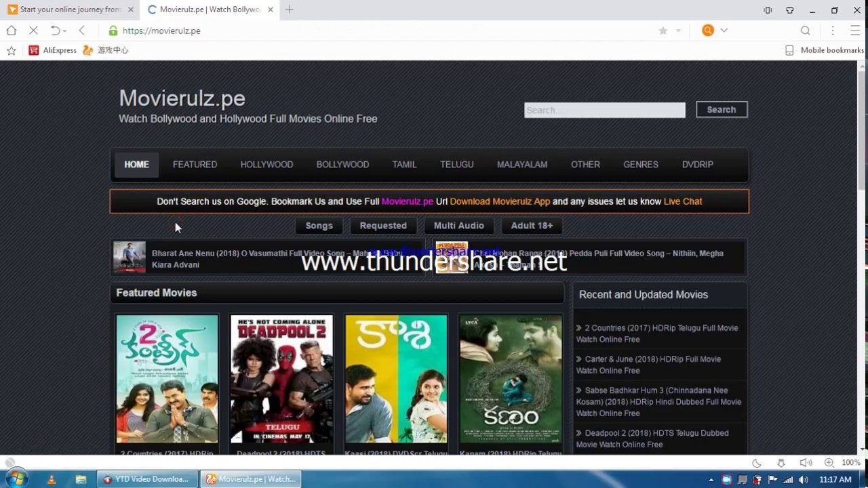Click the mobile view icon in title bar

click(768, 10)
